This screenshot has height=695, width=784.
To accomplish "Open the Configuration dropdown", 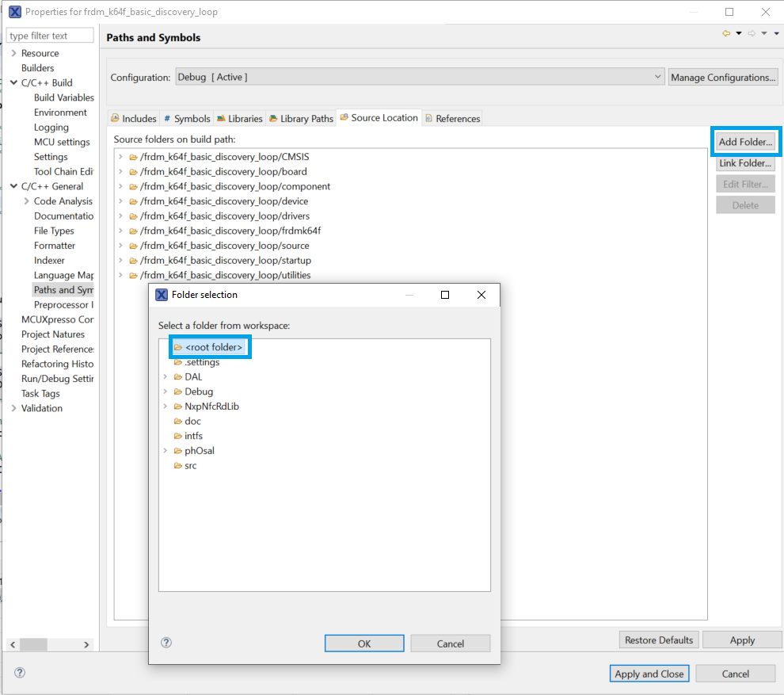I will pos(420,77).
